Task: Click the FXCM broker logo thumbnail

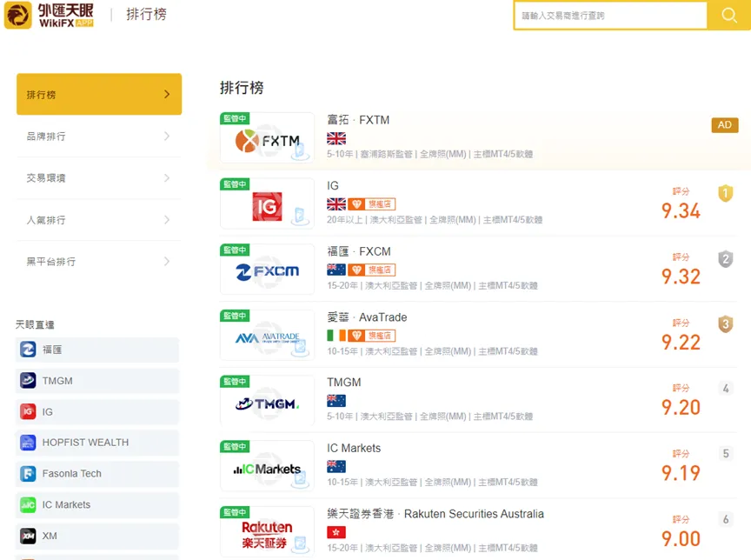Action: point(267,270)
